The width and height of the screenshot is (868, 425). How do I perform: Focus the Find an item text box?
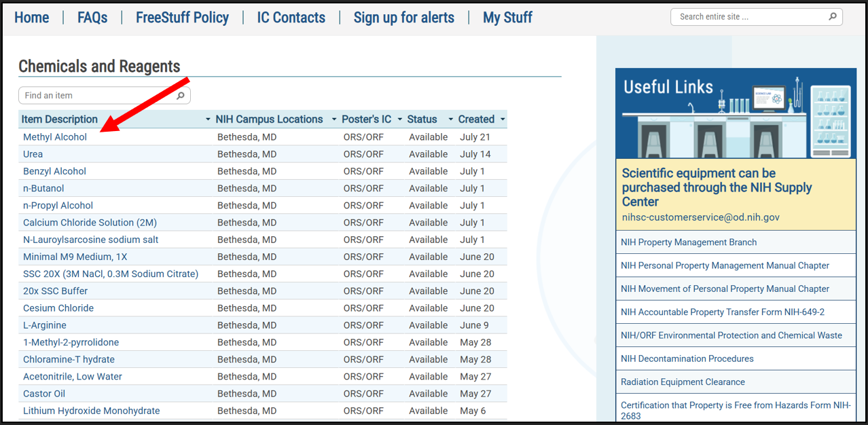[x=95, y=96]
